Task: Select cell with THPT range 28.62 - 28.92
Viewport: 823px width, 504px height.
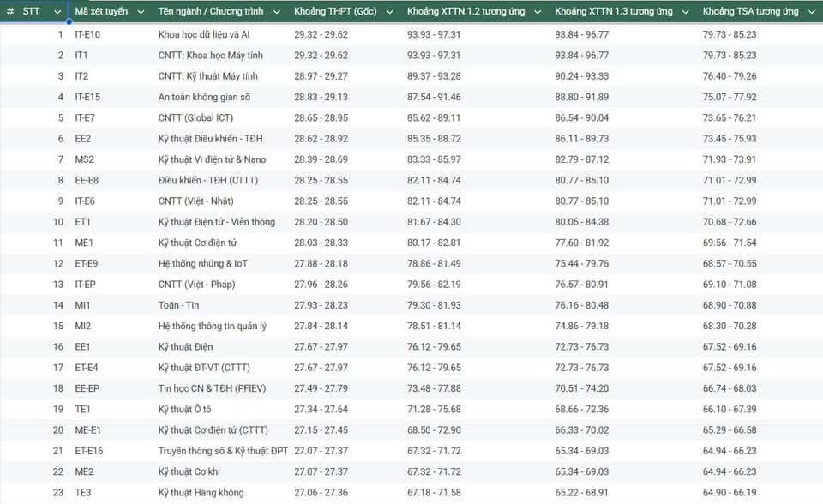Action: (321, 139)
